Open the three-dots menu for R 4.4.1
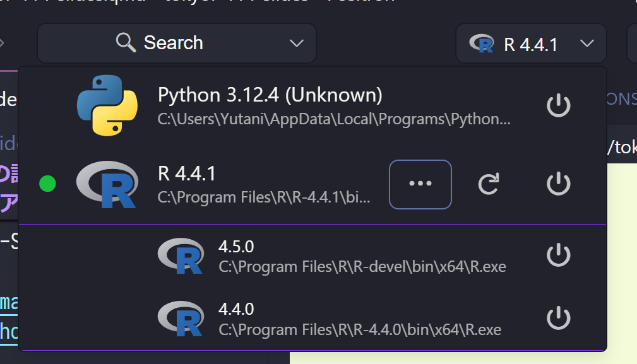This screenshot has height=364, width=637. (420, 184)
